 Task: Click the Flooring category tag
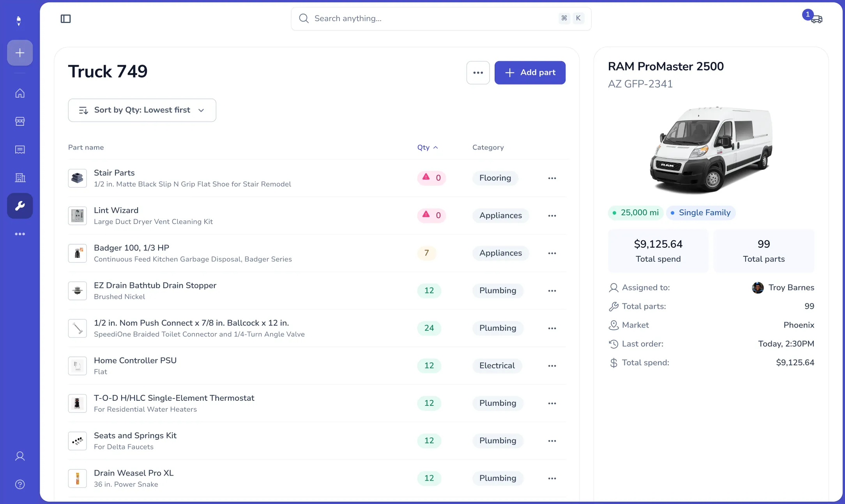point(495,178)
